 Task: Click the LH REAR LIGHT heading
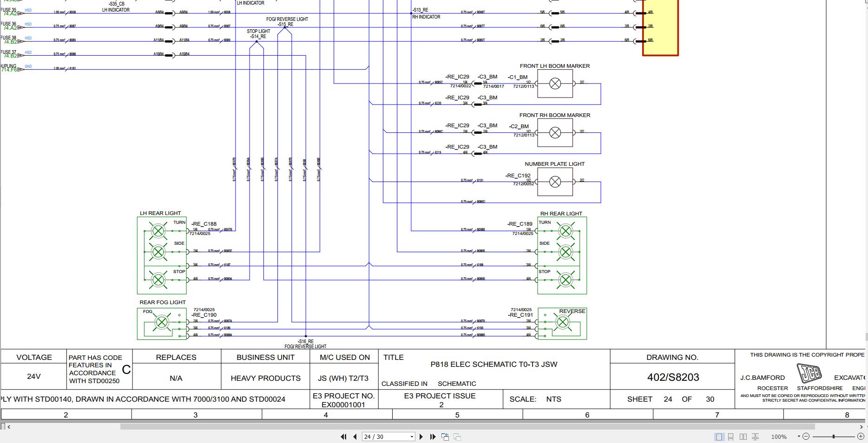160,214
